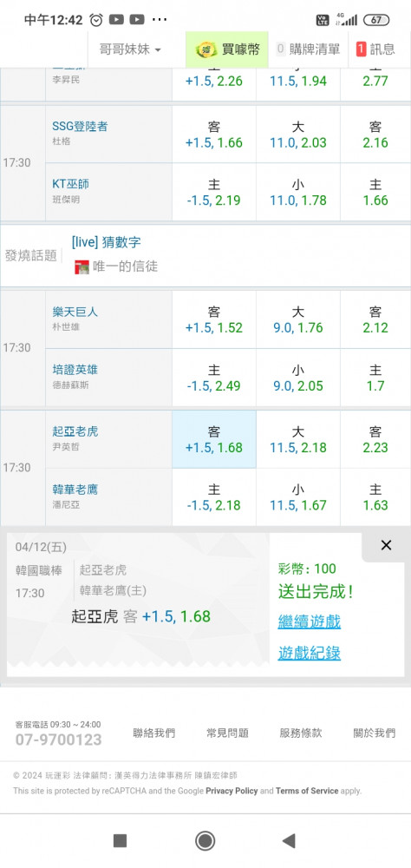Close the bet confirmation slip
Viewport: 411px width, 868px height.
(386, 545)
